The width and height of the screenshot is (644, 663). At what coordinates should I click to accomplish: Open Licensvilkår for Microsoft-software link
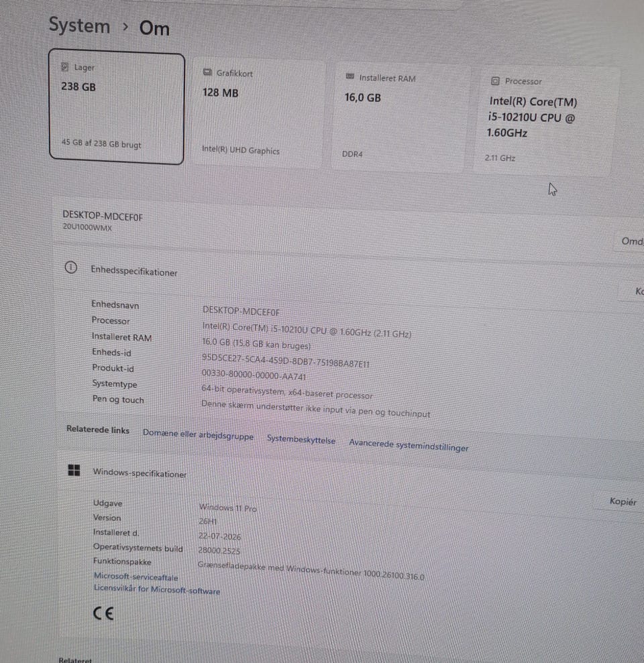[157, 589]
